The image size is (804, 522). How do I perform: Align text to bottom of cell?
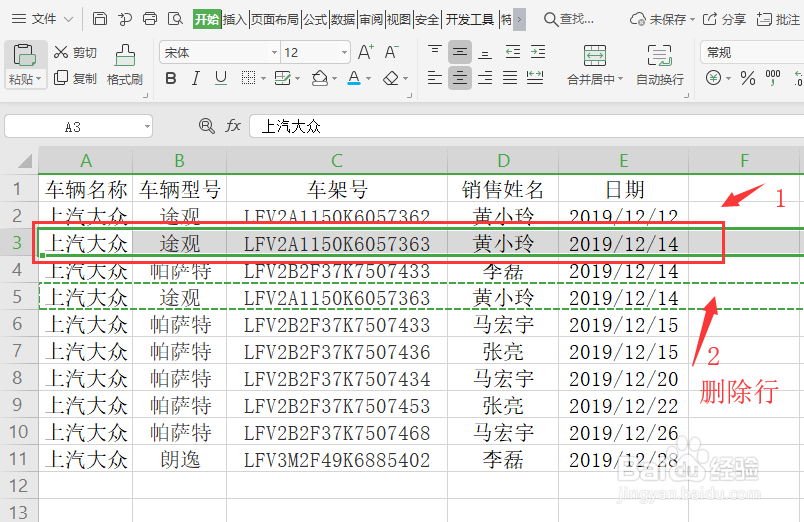(485, 52)
